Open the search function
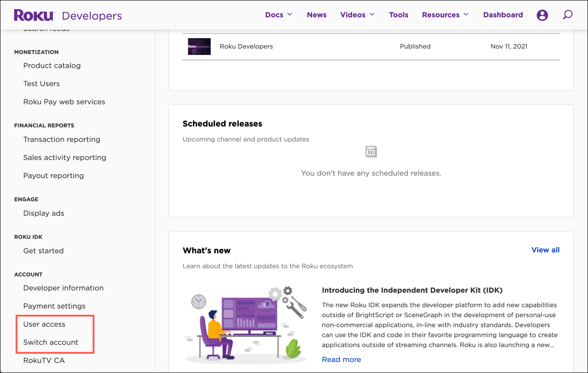 pyautogui.click(x=567, y=15)
